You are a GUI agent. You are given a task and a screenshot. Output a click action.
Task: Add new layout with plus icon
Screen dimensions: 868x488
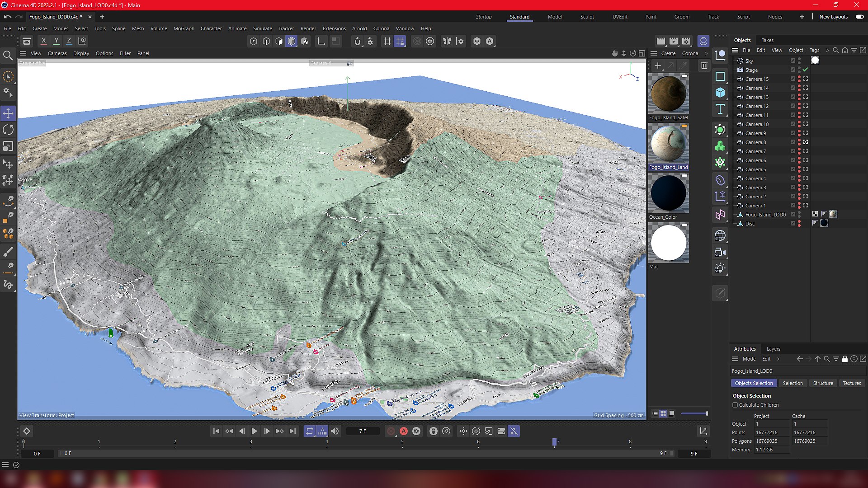[x=802, y=17]
